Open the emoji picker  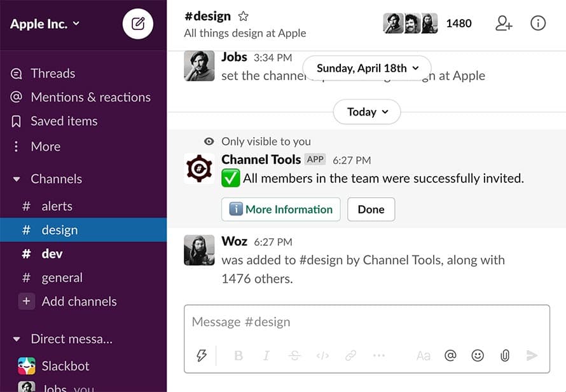point(478,356)
